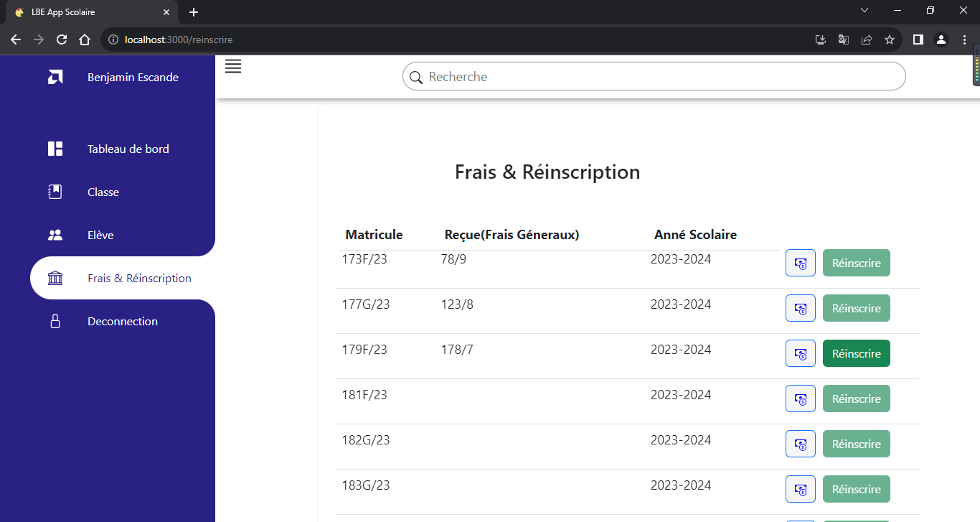Open the hamburger menu above the content area
The image size is (980, 522).
coord(232,66)
